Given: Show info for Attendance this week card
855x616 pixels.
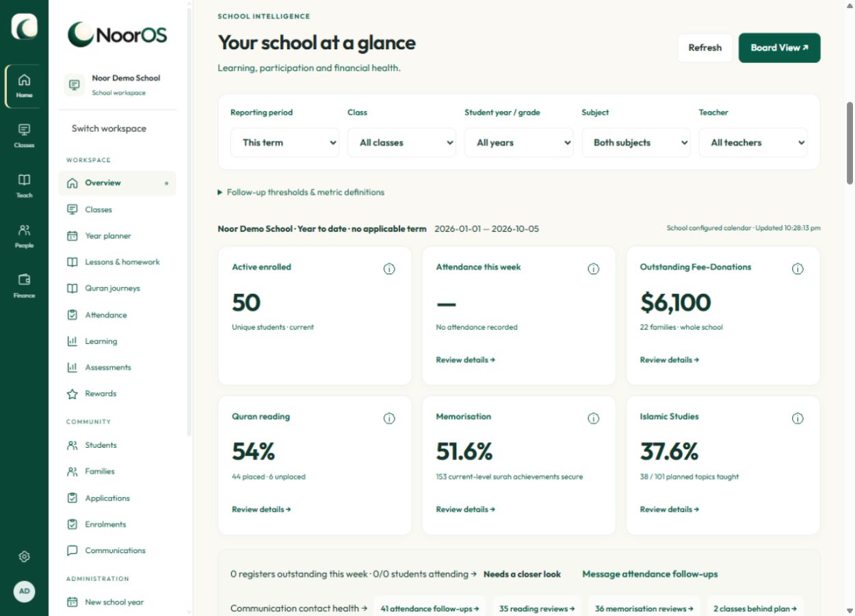Looking at the screenshot, I should pos(593,269).
